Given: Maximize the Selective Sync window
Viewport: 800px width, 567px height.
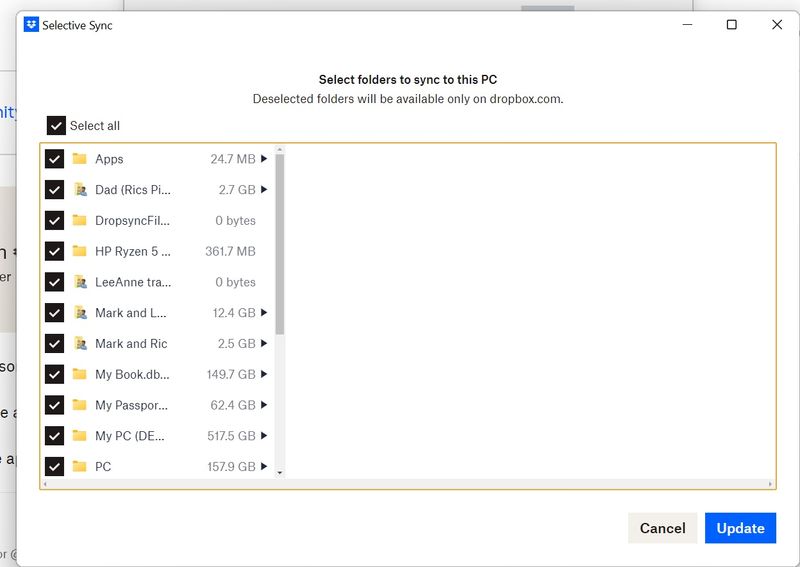Looking at the screenshot, I should (x=731, y=24).
